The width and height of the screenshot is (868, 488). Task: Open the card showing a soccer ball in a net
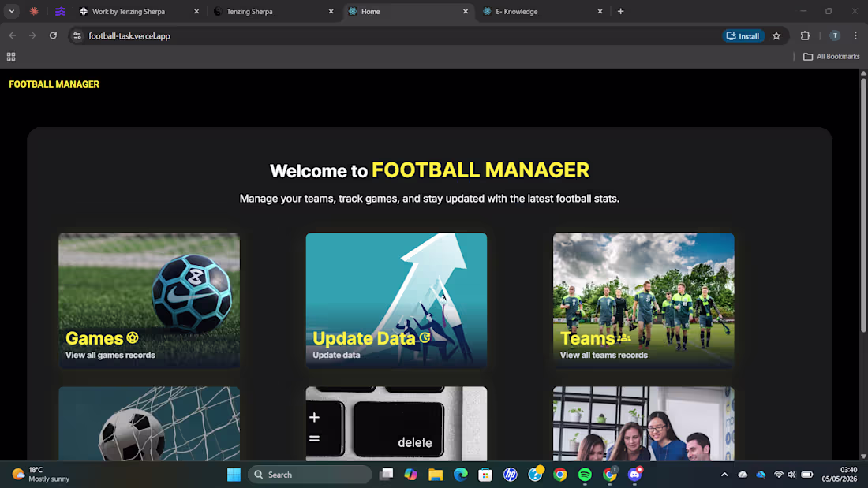(x=149, y=424)
